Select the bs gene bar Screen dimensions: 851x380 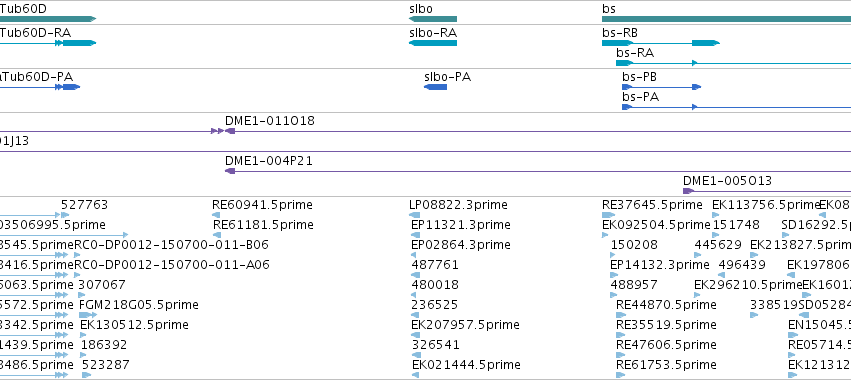726,19
